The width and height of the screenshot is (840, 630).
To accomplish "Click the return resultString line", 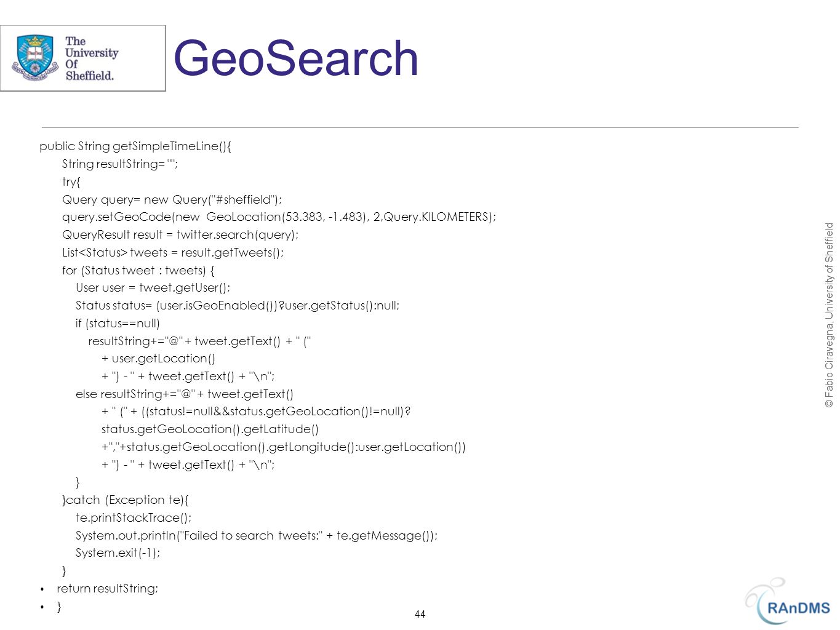I will click(x=107, y=589).
